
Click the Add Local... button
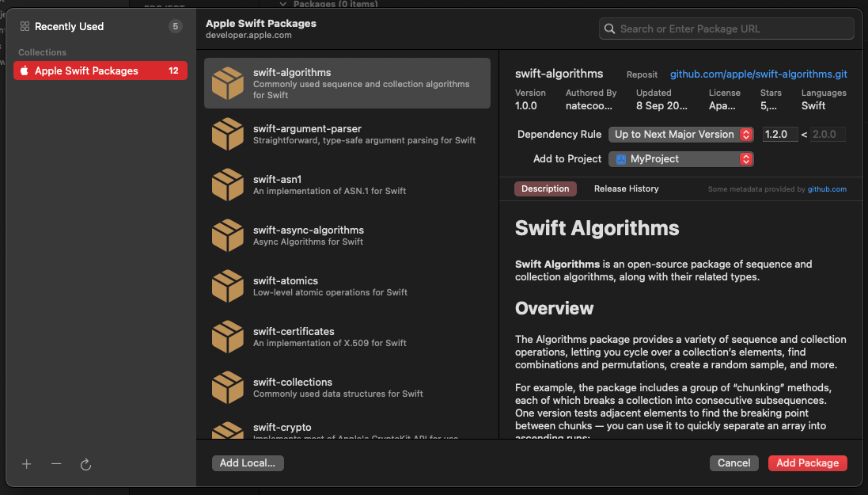click(248, 463)
